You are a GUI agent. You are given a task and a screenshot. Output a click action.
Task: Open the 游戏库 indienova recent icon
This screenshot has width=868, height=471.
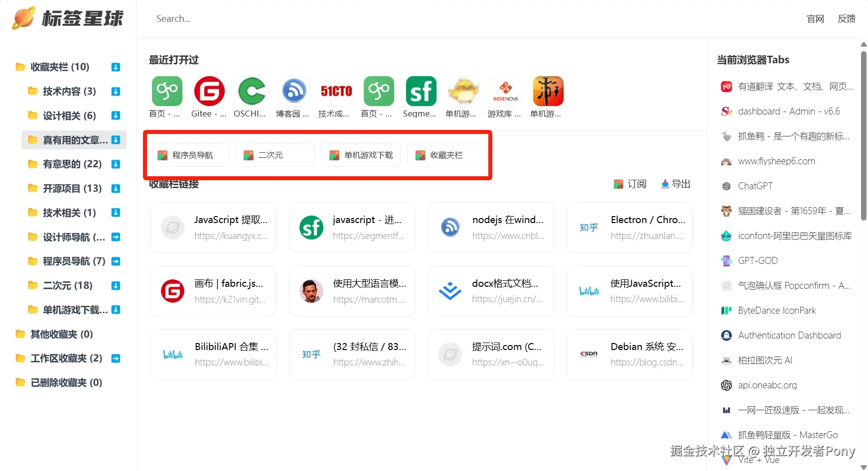[506, 92]
